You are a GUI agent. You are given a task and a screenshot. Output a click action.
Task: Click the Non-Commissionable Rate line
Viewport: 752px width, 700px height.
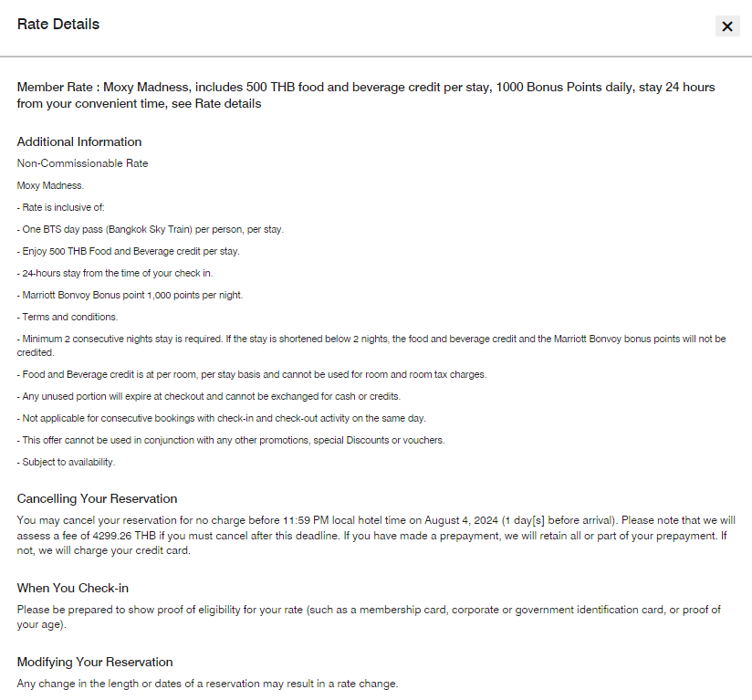82,163
